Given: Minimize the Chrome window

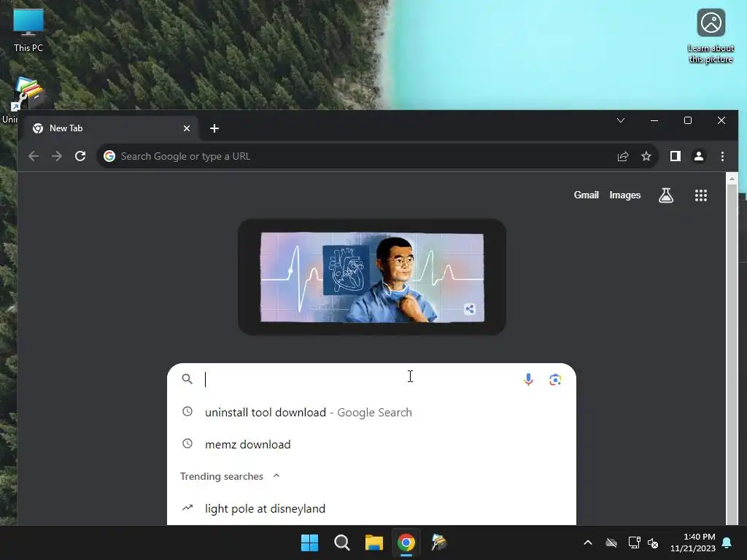Looking at the screenshot, I should pos(654,120).
